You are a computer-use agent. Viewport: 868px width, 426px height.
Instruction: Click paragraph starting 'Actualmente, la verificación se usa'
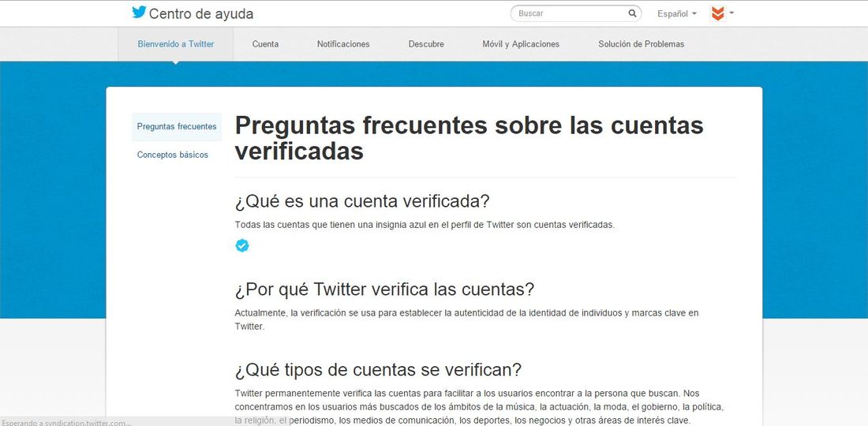click(466, 319)
